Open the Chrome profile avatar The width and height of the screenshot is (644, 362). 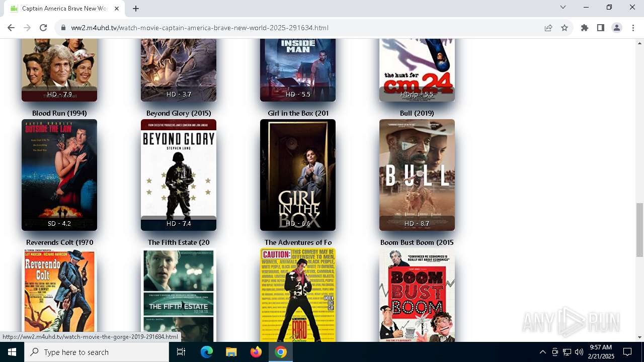tap(617, 28)
